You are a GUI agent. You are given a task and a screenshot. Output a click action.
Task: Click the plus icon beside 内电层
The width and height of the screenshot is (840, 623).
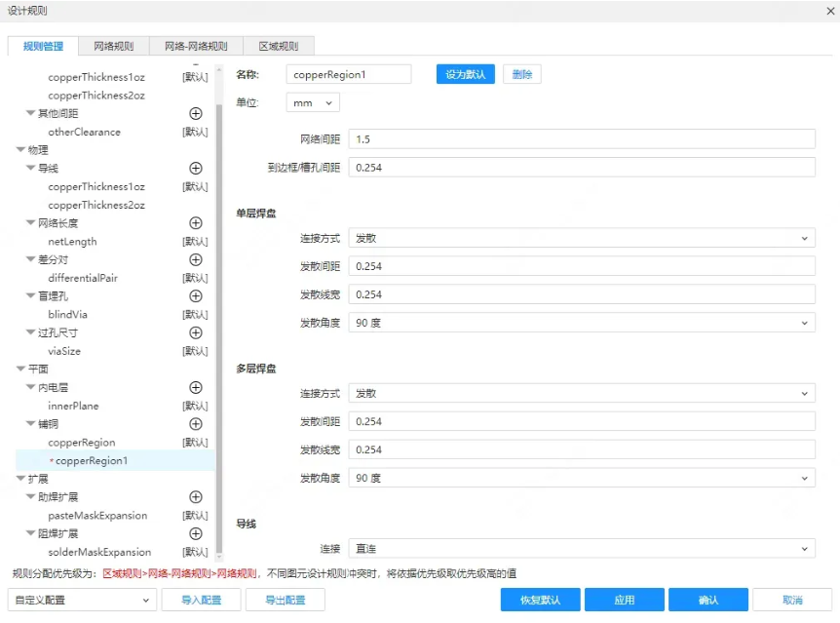tap(195, 387)
